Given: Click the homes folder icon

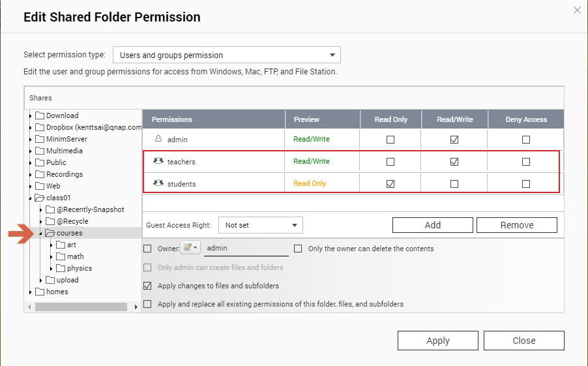Looking at the screenshot, I should (x=40, y=292).
